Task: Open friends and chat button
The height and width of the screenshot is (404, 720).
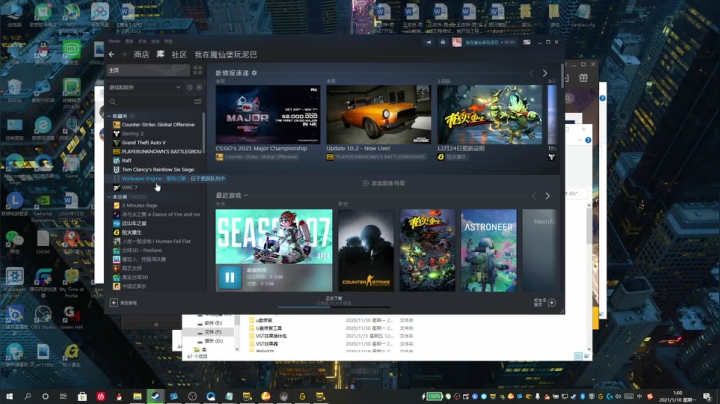Action: [545, 303]
